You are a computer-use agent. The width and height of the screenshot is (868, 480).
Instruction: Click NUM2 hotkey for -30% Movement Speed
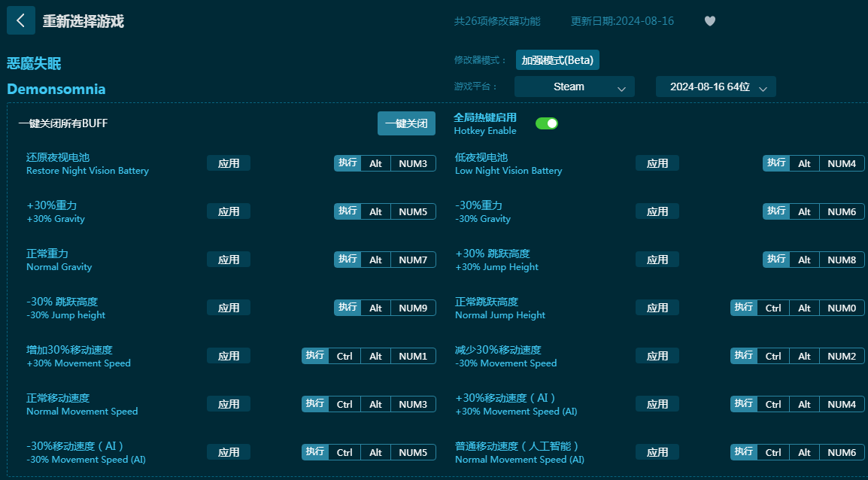tap(842, 356)
